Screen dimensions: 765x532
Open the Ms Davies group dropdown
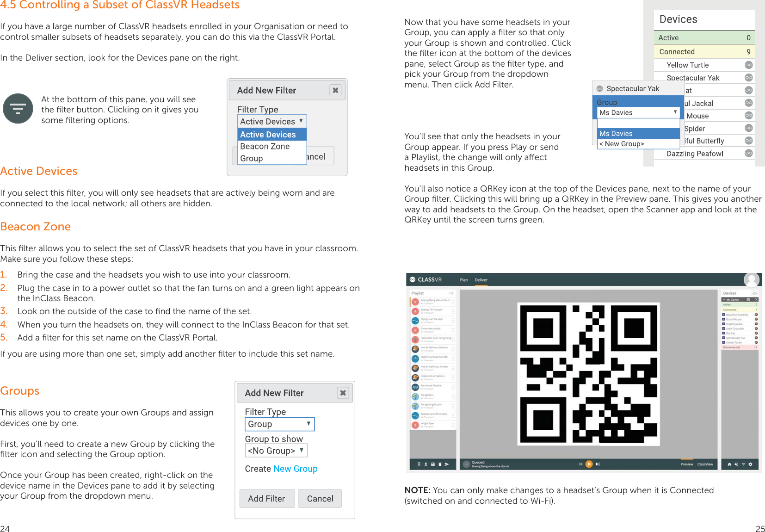(638, 112)
